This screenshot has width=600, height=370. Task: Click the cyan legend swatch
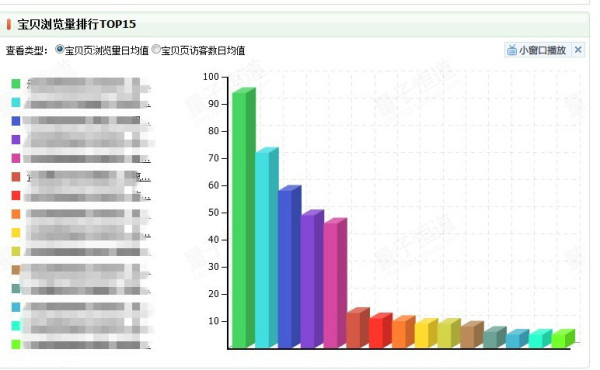(x=16, y=102)
